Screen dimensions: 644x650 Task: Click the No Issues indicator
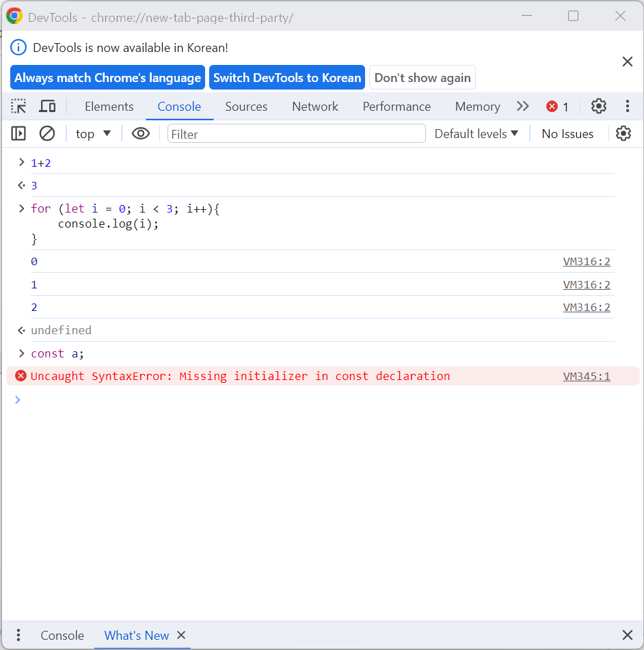pyautogui.click(x=567, y=134)
